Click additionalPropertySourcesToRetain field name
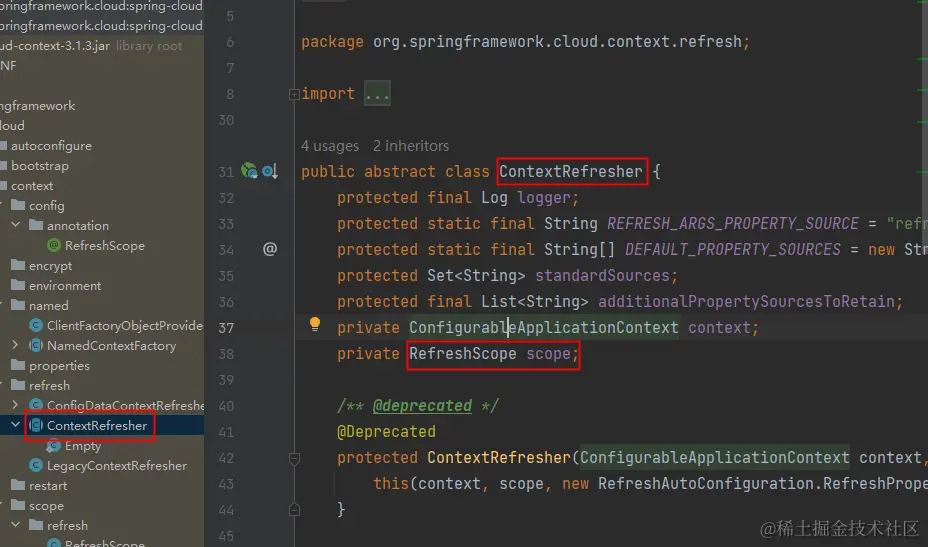 [x=746, y=302]
